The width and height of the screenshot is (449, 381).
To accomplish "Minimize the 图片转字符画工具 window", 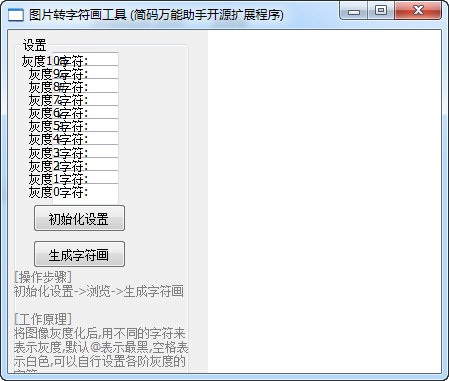I will [x=354, y=11].
